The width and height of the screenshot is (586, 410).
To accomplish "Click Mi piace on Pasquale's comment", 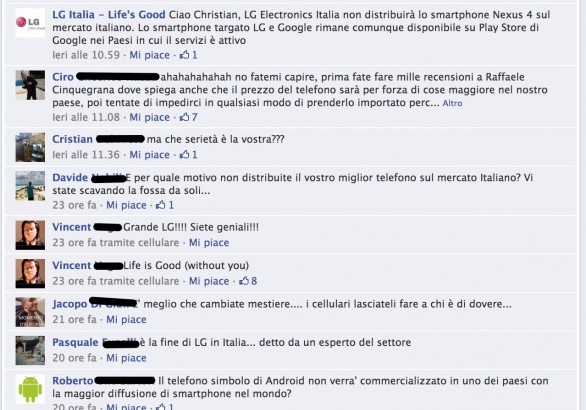I will (x=126, y=358).
